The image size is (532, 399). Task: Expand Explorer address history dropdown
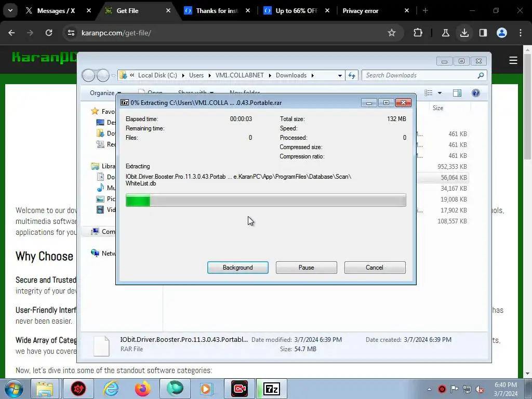coord(340,75)
